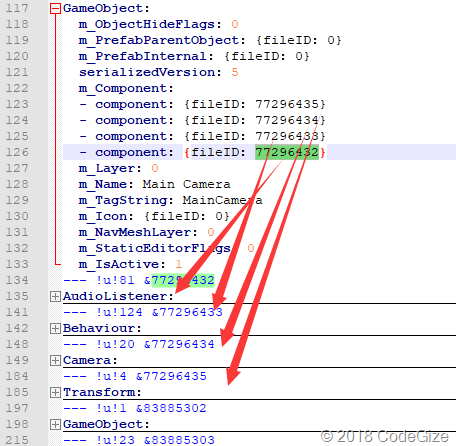The height and width of the screenshot is (446, 456).
Task: Click the 'm_Component:' line
Action: coord(126,88)
